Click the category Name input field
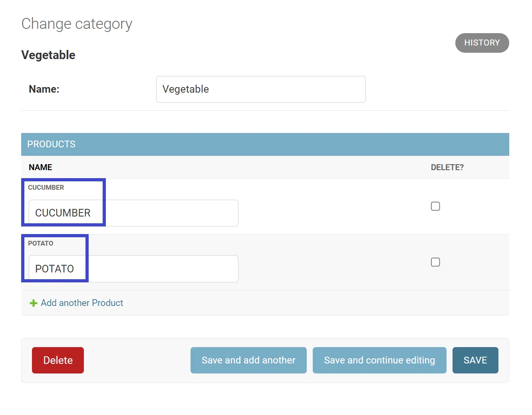 click(x=260, y=89)
